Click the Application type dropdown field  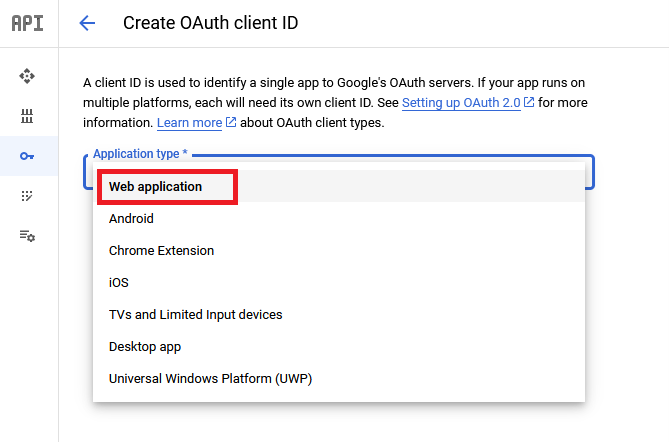click(339, 172)
